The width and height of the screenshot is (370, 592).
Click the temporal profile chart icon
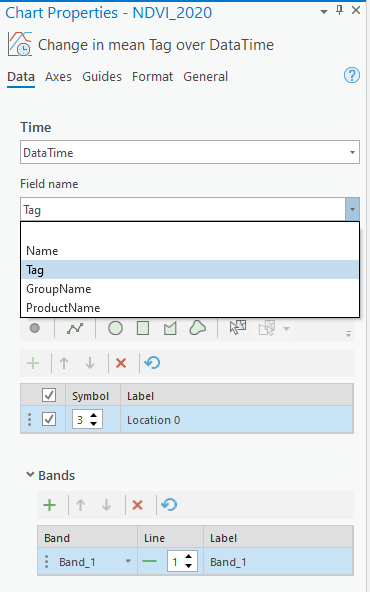click(x=20, y=44)
